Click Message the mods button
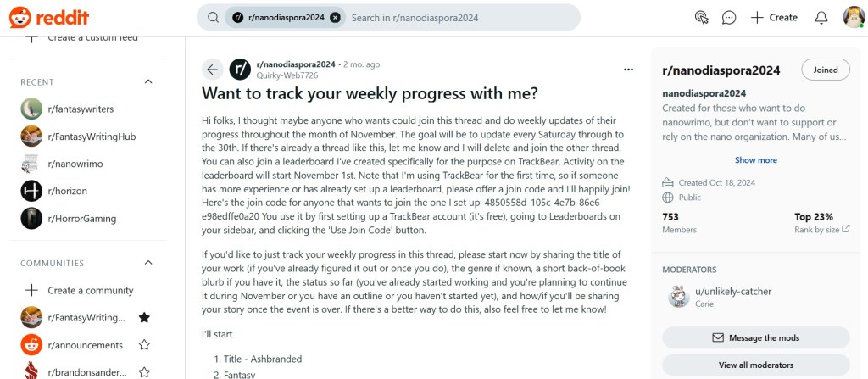This screenshot has width=868, height=379. (x=755, y=337)
